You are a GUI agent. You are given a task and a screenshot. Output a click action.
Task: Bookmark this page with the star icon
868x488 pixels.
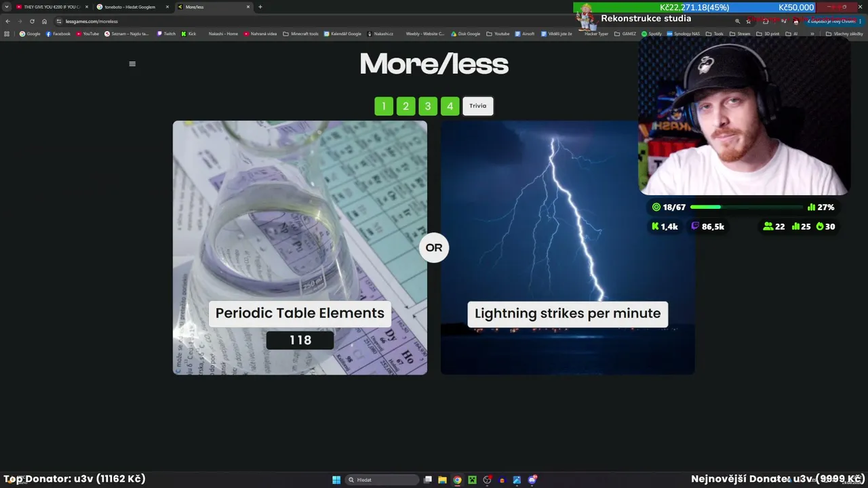tap(749, 21)
